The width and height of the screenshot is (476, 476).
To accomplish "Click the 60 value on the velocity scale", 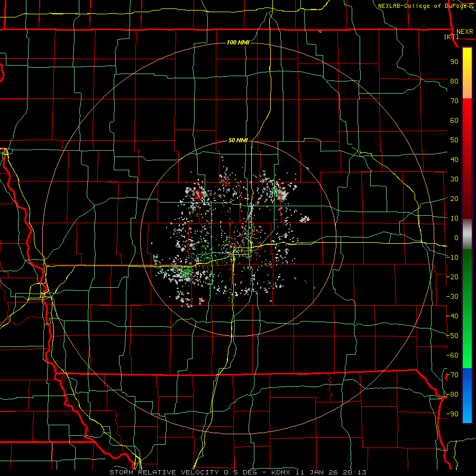I will (454, 120).
